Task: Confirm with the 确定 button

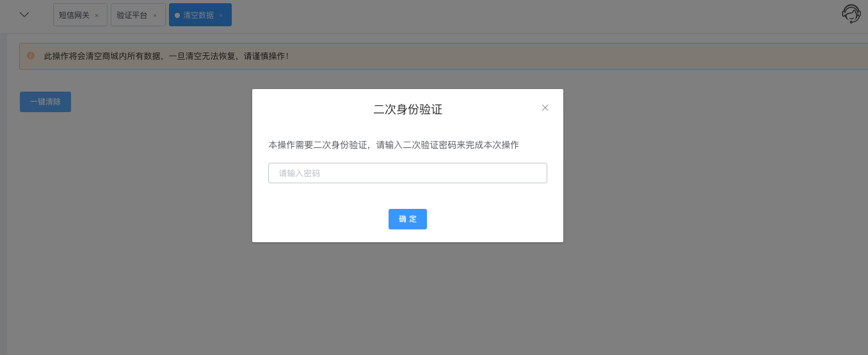Action: (x=408, y=219)
